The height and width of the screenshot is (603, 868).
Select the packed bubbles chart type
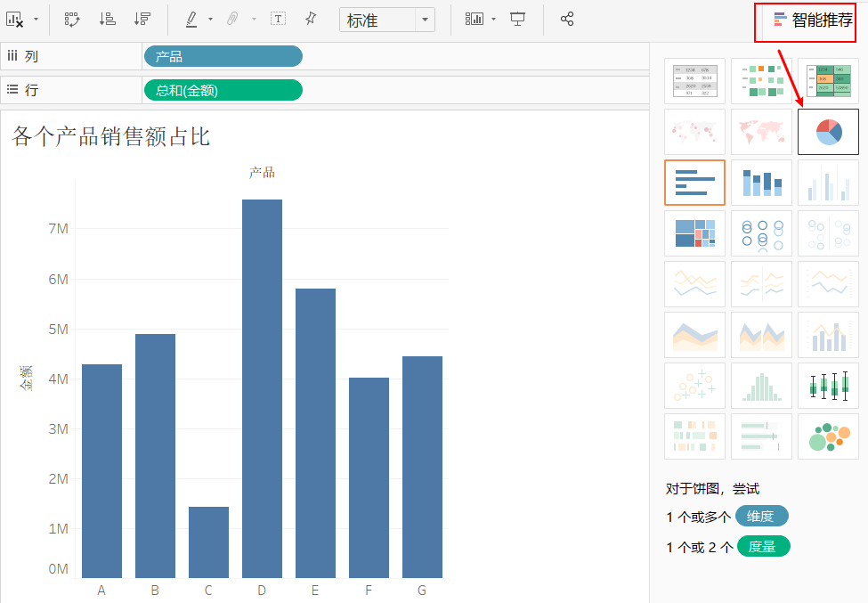pyautogui.click(x=828, y=436)
